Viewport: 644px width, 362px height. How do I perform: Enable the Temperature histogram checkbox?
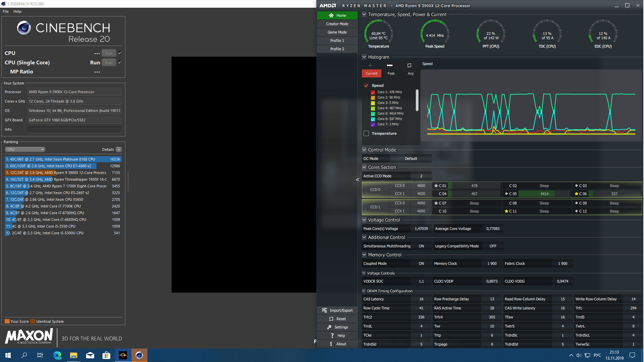click(366, 133)
